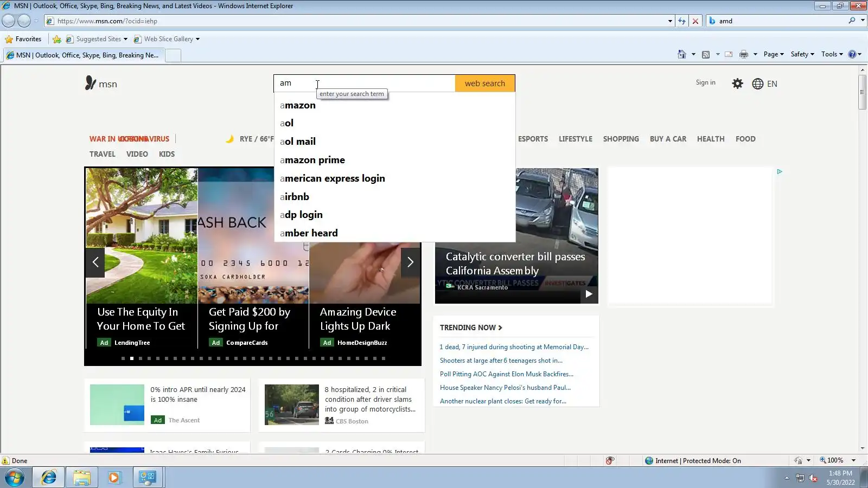The width and height of the screenshot is (868, 488).
Task: Add page to Favorites bar via star-arrow icon
Action: point(57,39)
